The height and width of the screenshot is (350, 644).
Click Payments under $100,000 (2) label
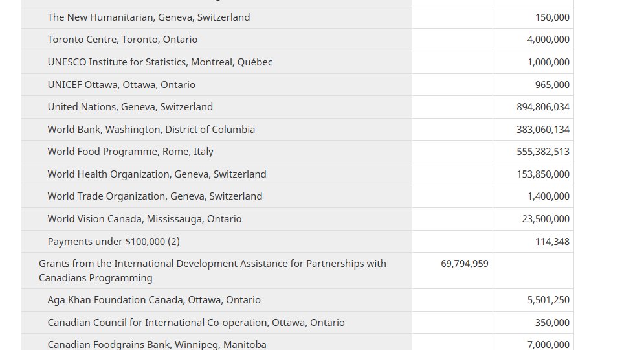[113, 242]
